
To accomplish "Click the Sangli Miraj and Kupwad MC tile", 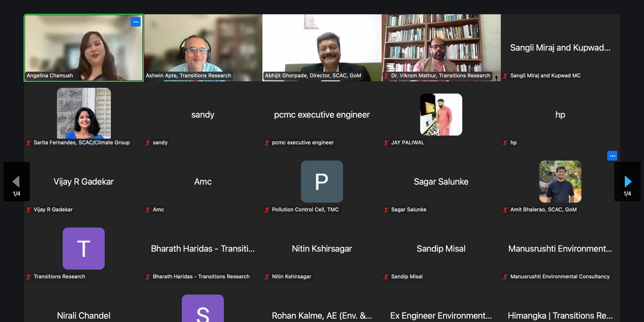I will (x=560, y=48).
